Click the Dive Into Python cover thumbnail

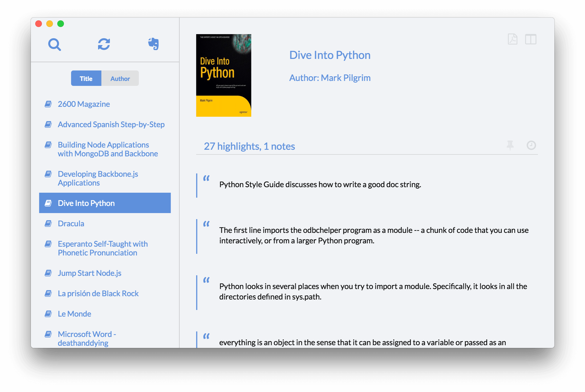[x=224, y=75]
